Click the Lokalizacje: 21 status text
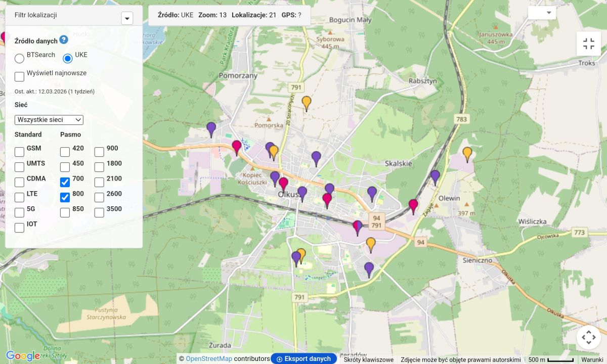 [x=254, y=15]
